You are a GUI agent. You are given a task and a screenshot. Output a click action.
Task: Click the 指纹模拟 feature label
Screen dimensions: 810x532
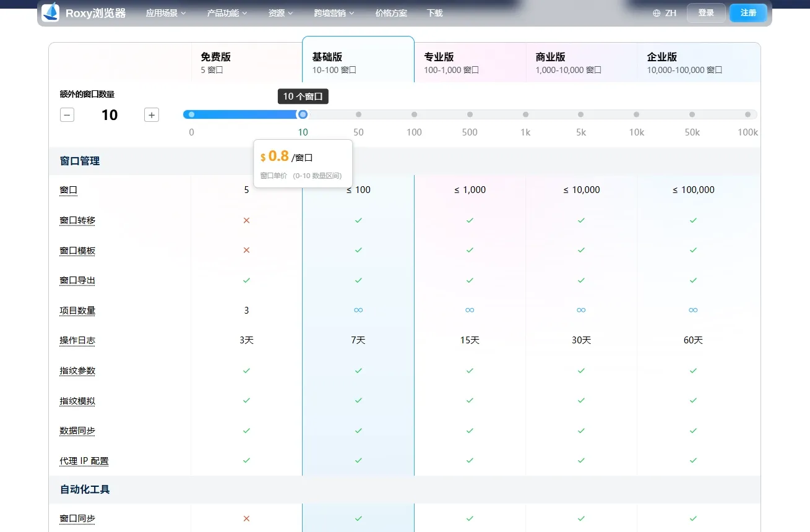[77, 401]
